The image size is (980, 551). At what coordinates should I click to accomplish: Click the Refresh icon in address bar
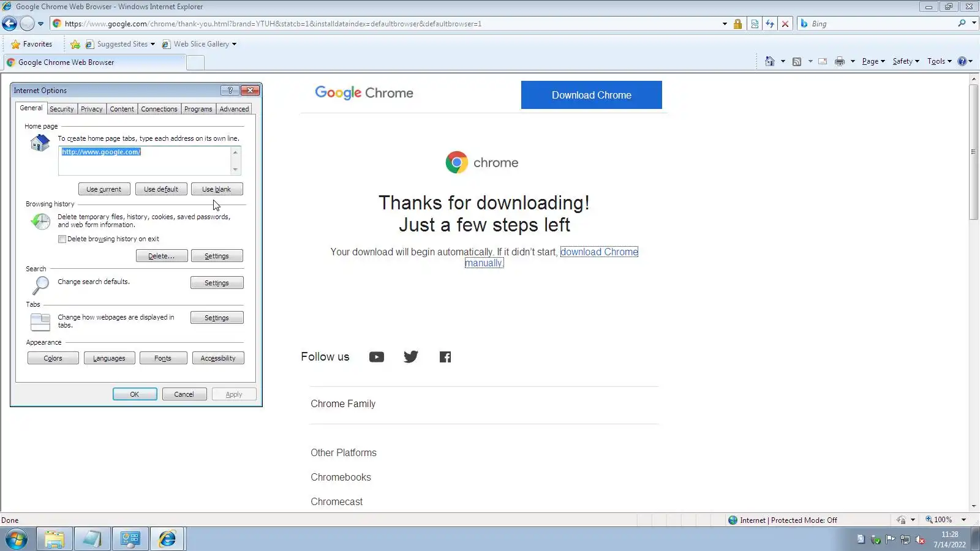tap(770, 24)
